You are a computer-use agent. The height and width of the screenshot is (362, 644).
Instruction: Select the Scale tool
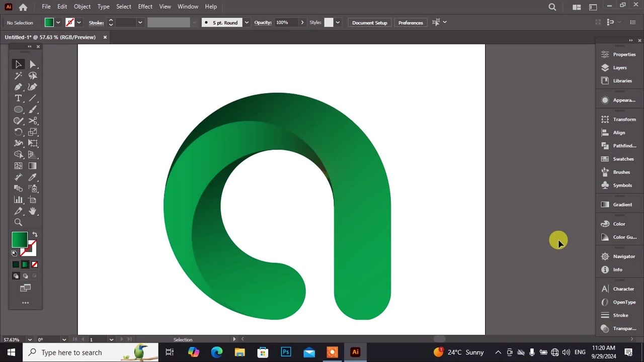click(33, 132)
